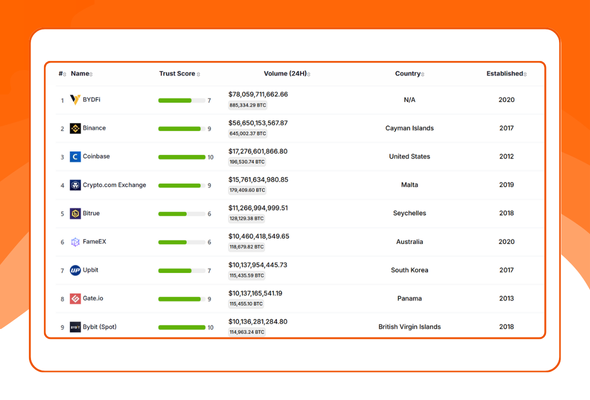Click country United States
This screenshot has height=400, width=590.
pyautogui.click(x=409, y=157)
